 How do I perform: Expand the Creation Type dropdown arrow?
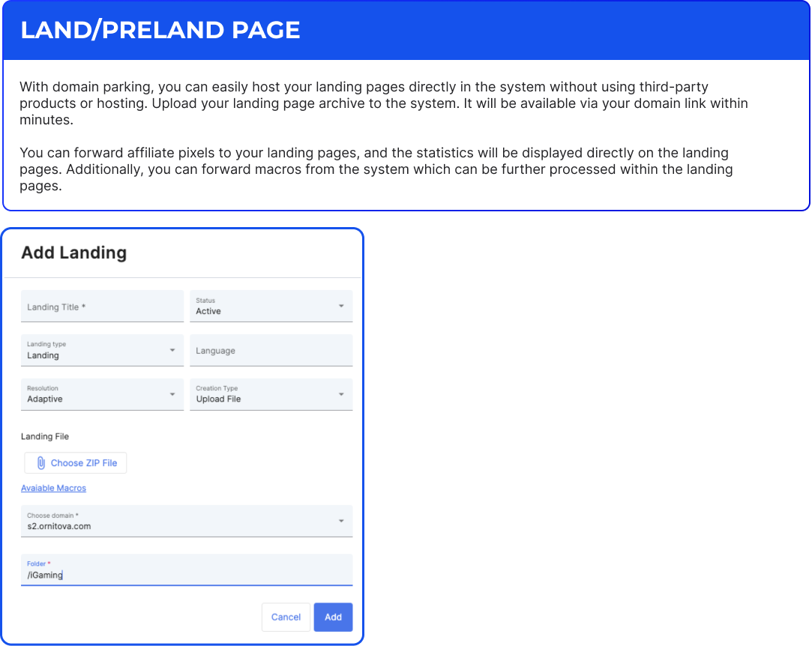341,394
